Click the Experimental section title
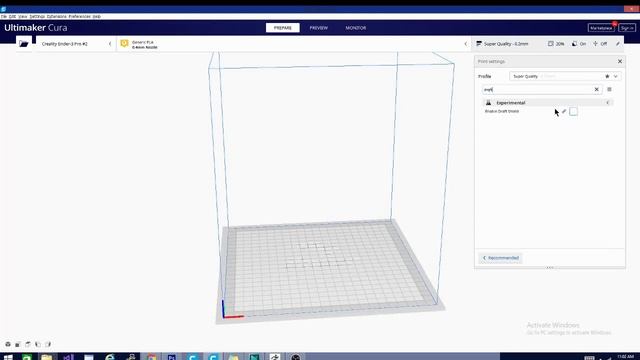Image resolution: width=640 pixels, height=360 pixels. point(511,103)
